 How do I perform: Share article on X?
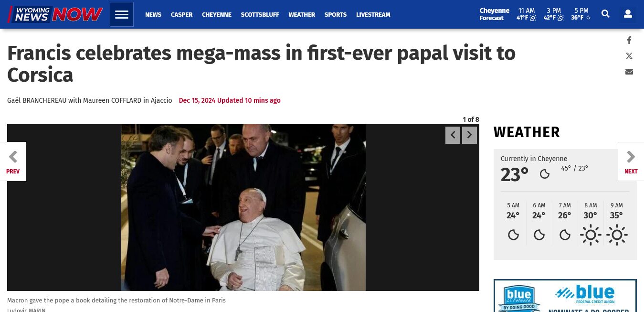[629, 56]
